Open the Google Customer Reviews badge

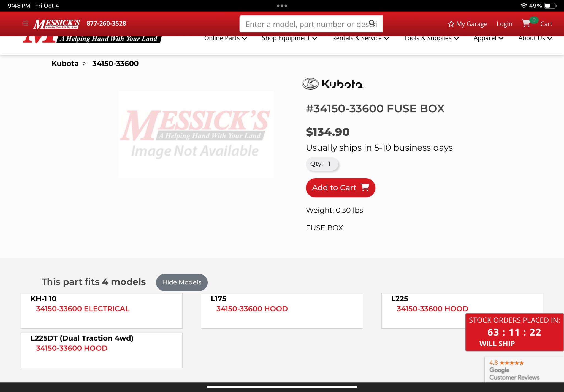click(524, 370)
